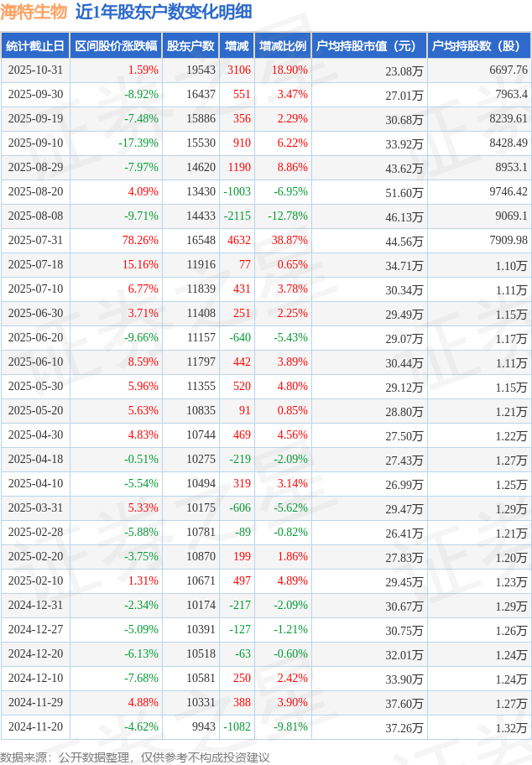Select the 统计截止日 column header
The width and height of the screenshot is (532, 765).
pyautogui.click(x=34, y=46)
